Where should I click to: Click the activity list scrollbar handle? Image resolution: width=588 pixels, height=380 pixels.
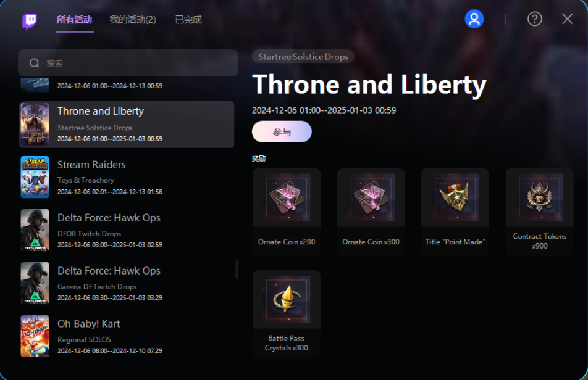[x=237, y=269]
